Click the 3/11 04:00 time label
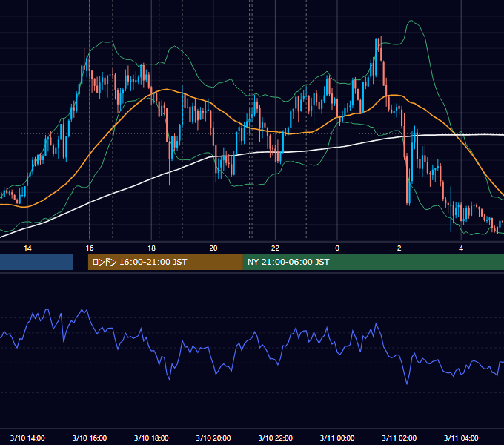The height and width of the screenshot is (445, 504). [461, 438]
